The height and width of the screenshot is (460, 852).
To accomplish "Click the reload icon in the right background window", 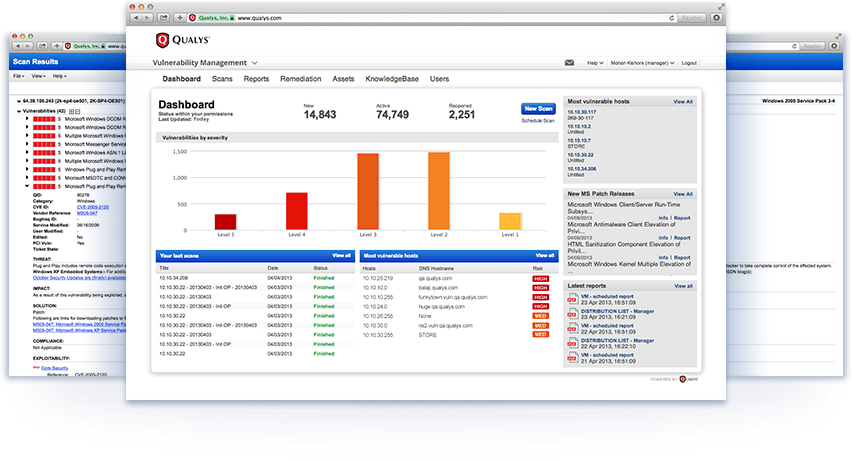I will pyautogui.click(x=794, y=46).
